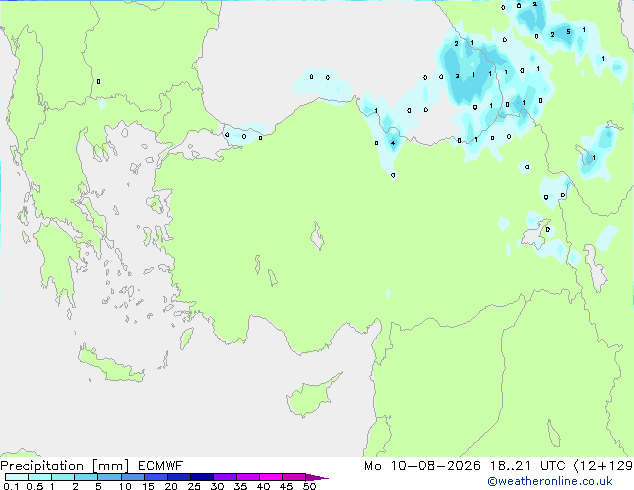Click the legend value "0.1"
Viewport: 634px width, 490px height.
[11, 486]
